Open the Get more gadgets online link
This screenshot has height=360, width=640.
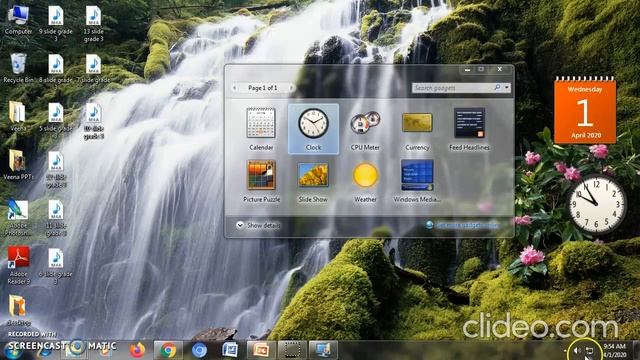pos(462,225)
